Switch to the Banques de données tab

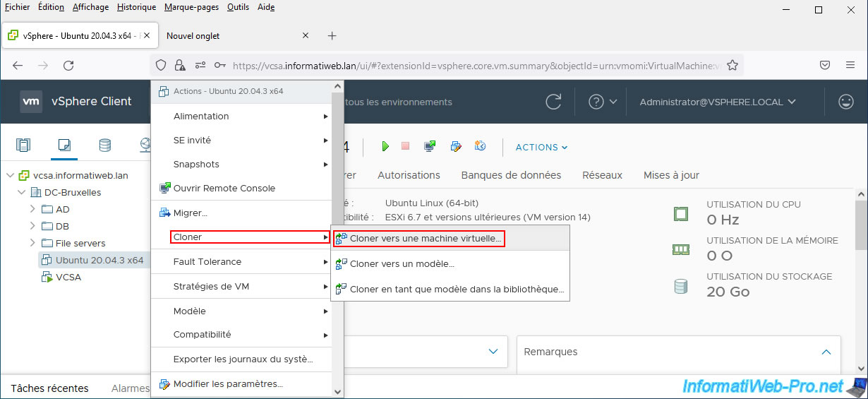pyautogui.click(x=511, y=175)
